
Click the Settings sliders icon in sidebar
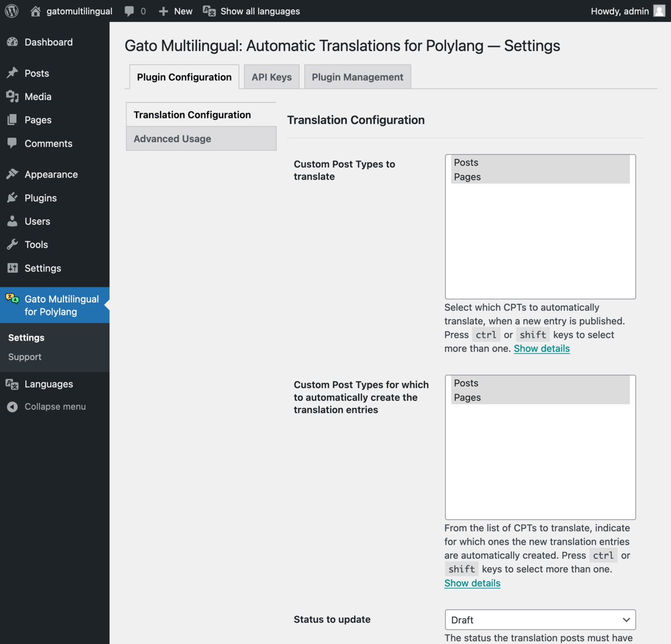coord(12,268)
